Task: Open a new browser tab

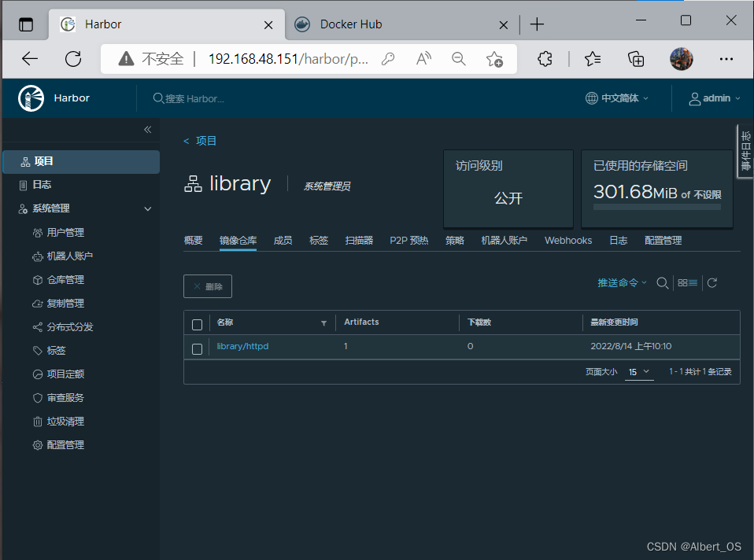Action: click(x=537, y=24)
